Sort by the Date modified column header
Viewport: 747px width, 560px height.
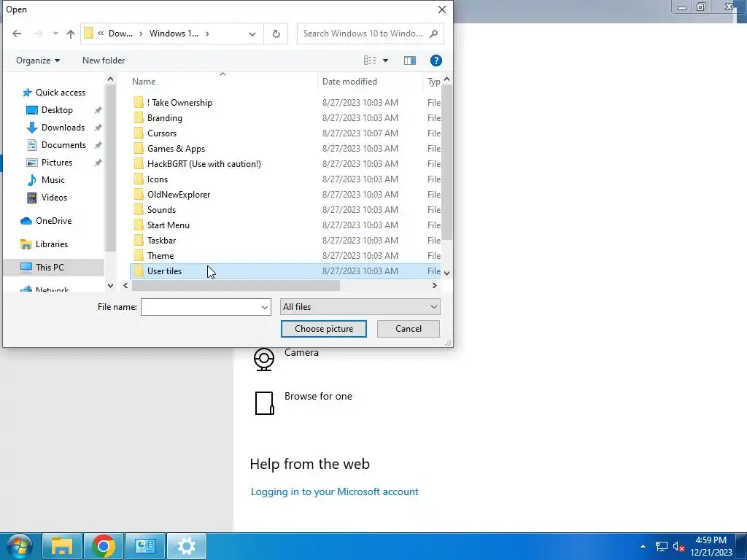point(370,82)
